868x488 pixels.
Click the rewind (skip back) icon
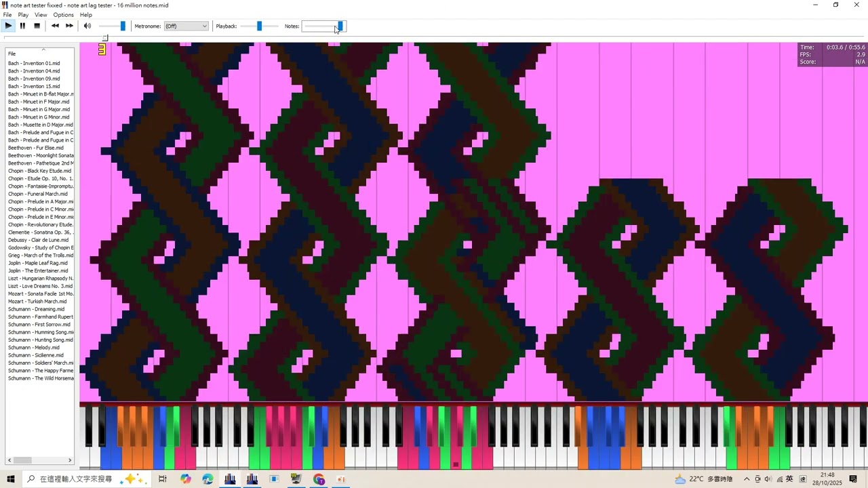coord(55,26)
